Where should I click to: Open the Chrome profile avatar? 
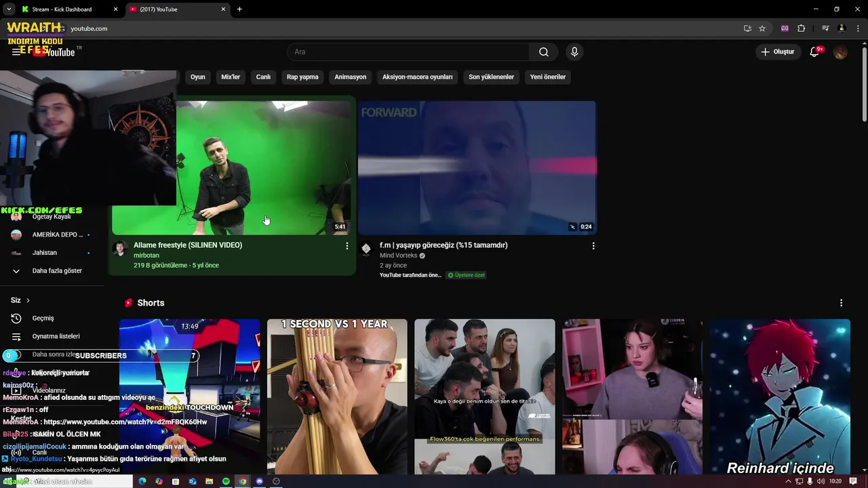[842, 28]
